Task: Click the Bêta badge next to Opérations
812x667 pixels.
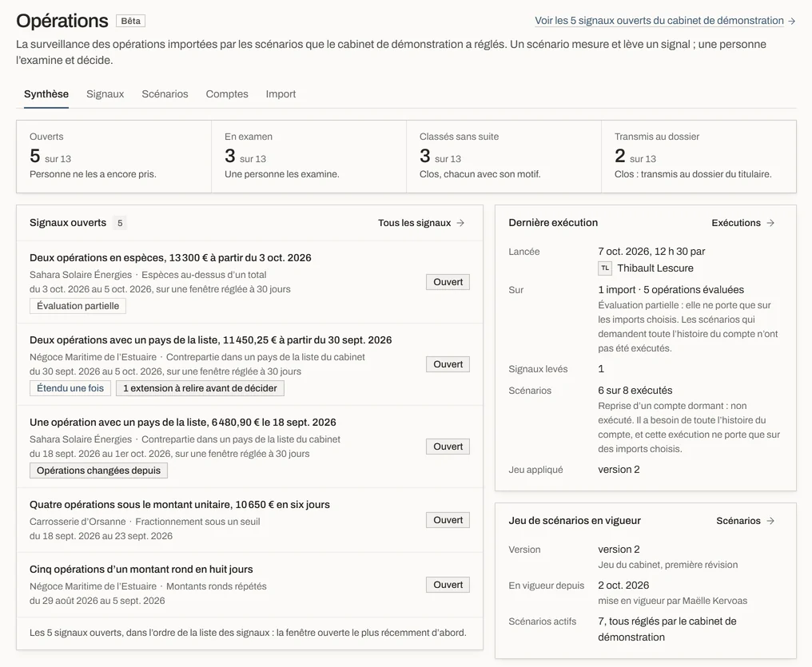Action: (x=130, y=21)
